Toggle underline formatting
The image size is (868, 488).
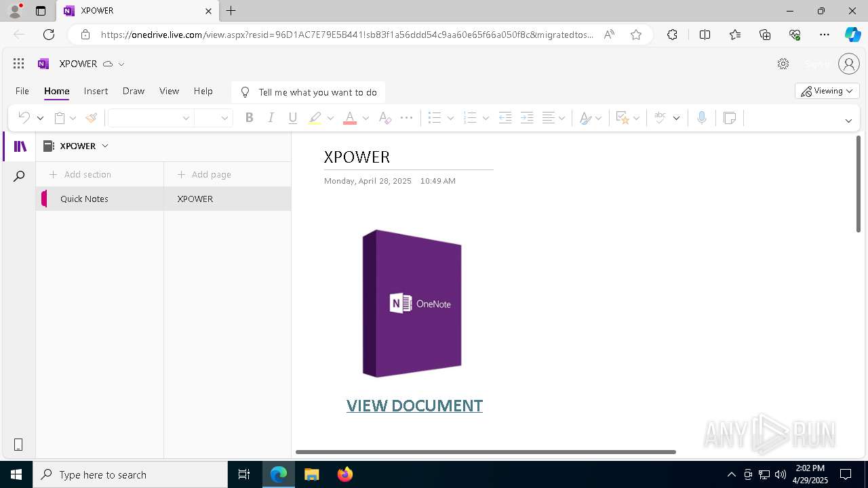click(x=293, y=118)
